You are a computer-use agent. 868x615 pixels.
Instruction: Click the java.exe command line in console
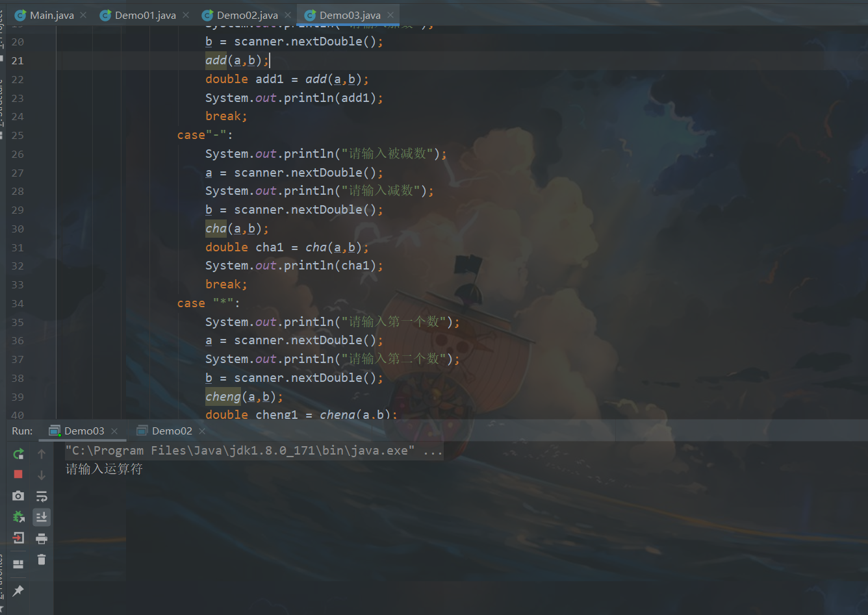pos(254,451)
